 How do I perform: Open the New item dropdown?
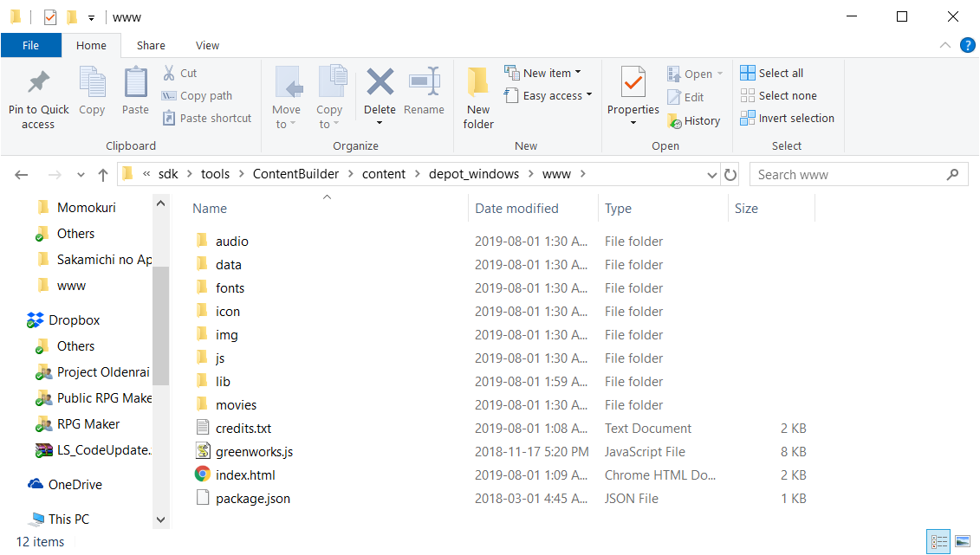[543, 73]
